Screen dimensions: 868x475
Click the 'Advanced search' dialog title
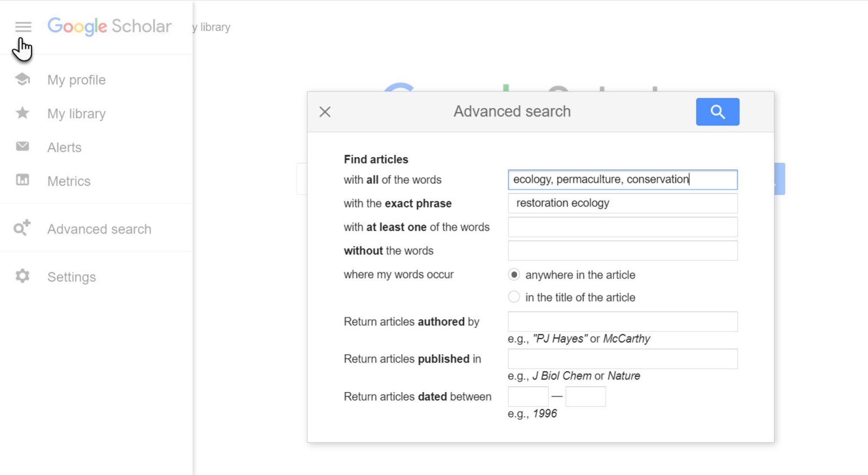512,111
